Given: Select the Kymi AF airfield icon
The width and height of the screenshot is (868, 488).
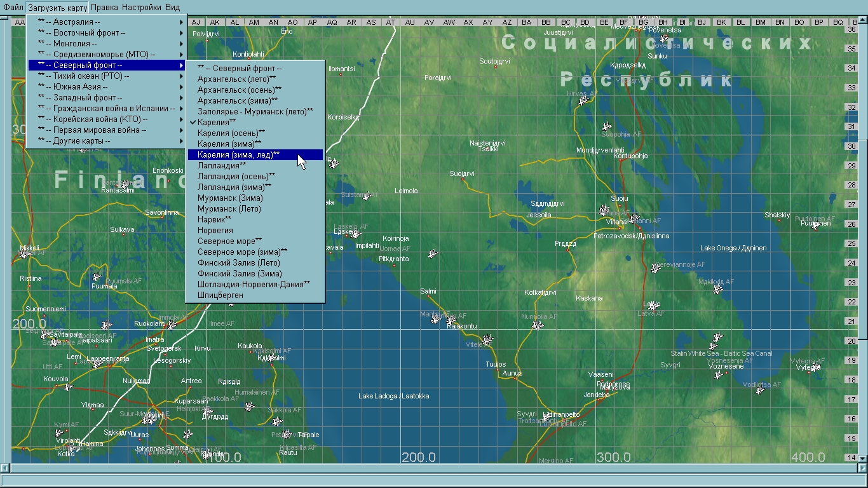Looking at the screenshot, I should pyautogui.click(x=59, y=433).
